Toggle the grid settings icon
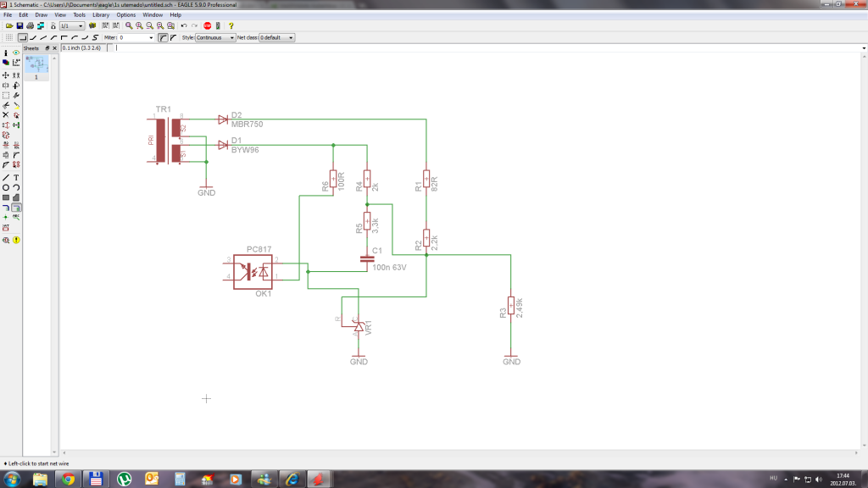Image resolution: width=868 pixels, height=488 pixels. coord(8,37)
